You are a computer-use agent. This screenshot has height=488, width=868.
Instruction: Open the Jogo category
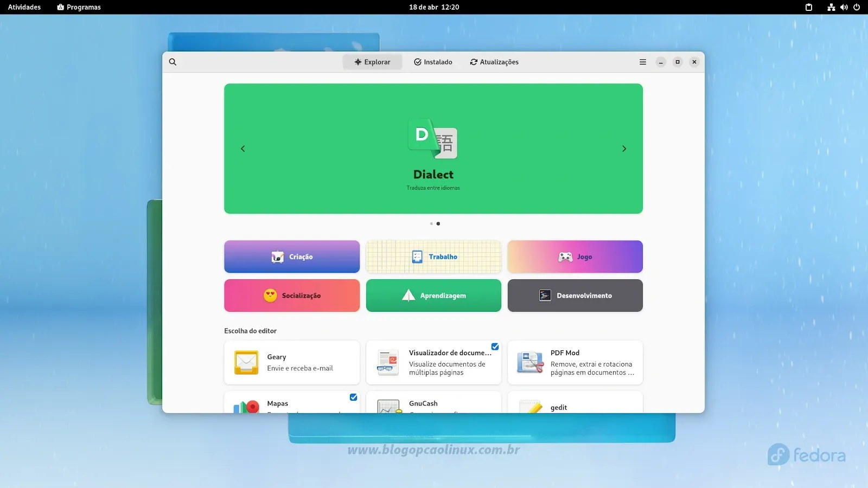575,256
